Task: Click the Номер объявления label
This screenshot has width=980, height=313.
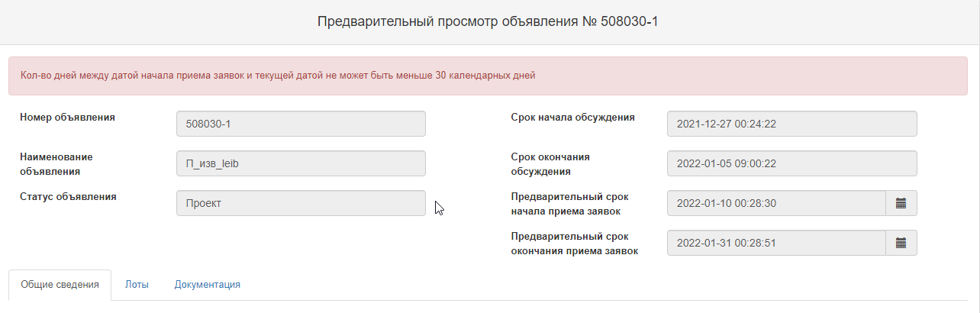Action: coord(68,118)
